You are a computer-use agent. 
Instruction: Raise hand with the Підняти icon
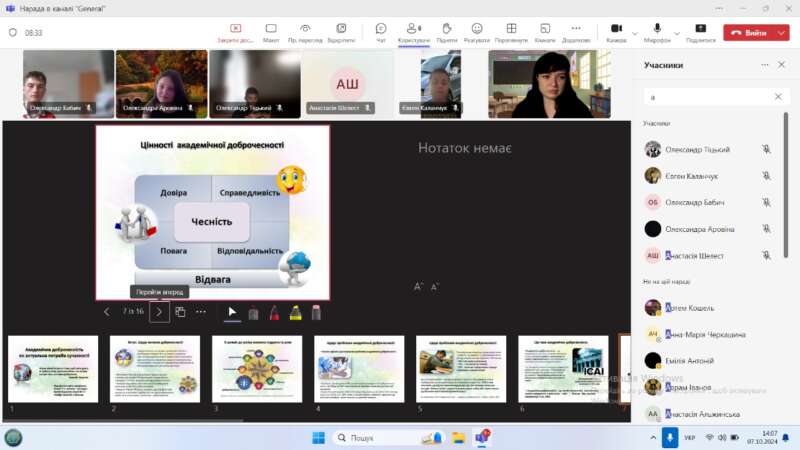point(446,30)
